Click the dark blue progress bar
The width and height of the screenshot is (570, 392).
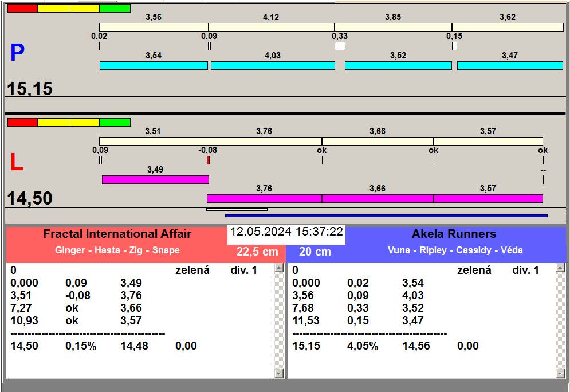tap(387, 215)
